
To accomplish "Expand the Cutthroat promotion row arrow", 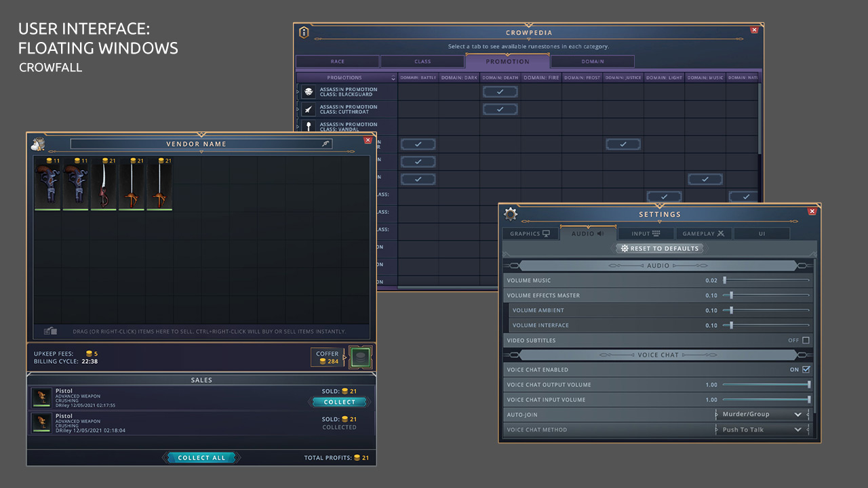I will 298,109.
